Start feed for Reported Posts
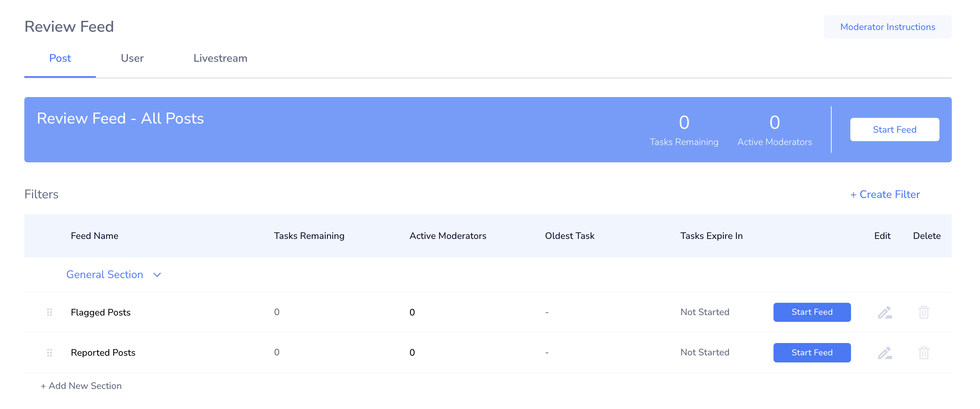Image resolution: width=980 pixels, height=409 pixels. pyautogui.click(x=812, y=353)
